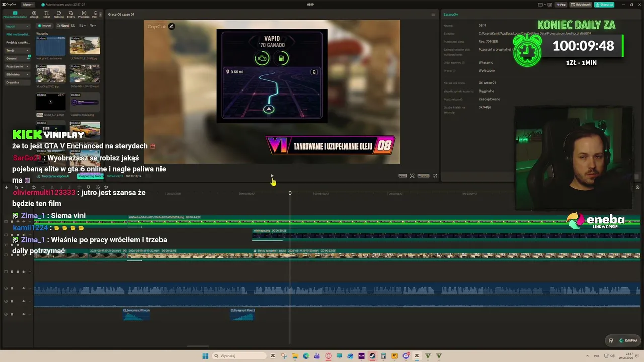Click the green Import button
Viewport: 644px width, 362px height.
[45, 26]
